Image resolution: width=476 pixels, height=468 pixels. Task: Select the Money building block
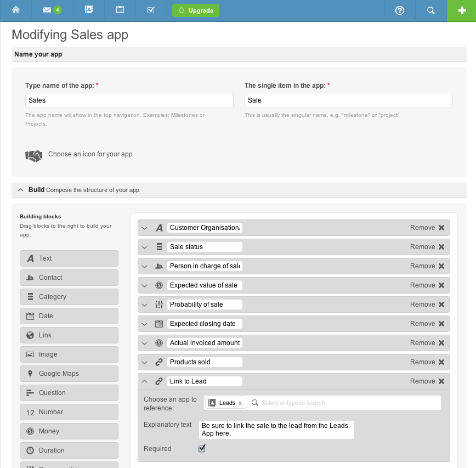[69, 431]
